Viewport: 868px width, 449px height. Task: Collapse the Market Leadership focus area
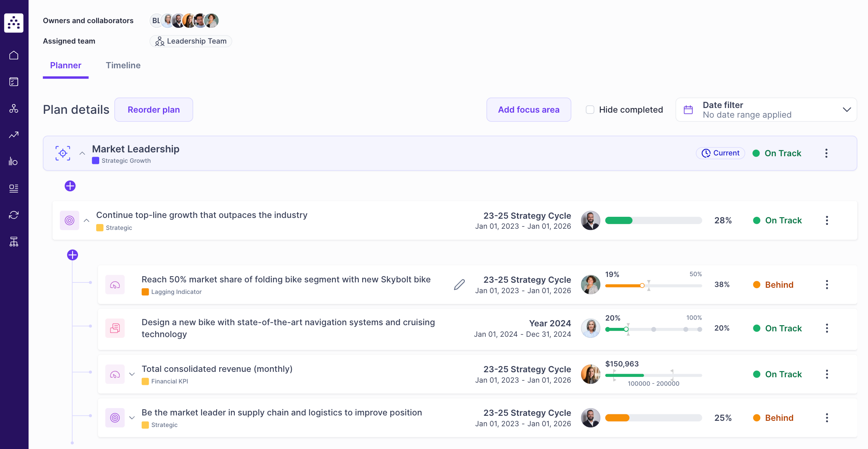click(82, 153)
